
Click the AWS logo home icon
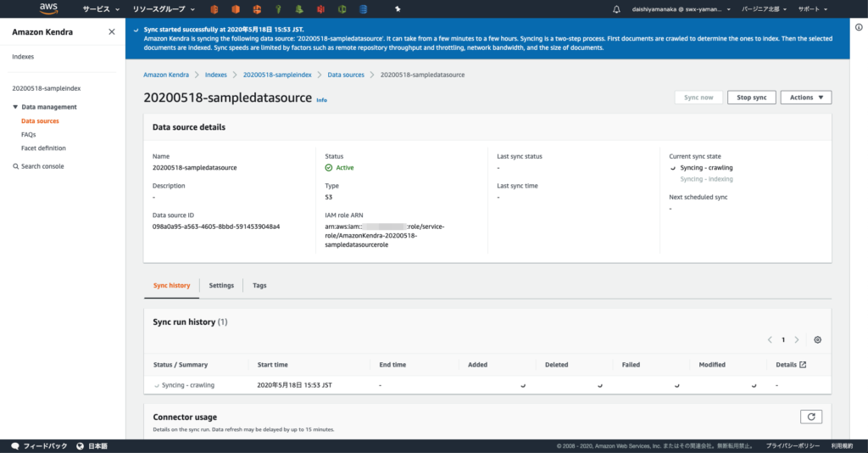[x=49, y=9]
